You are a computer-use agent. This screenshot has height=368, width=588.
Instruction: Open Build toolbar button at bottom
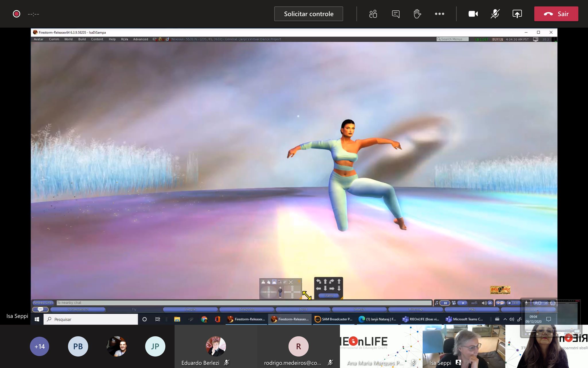303,309
